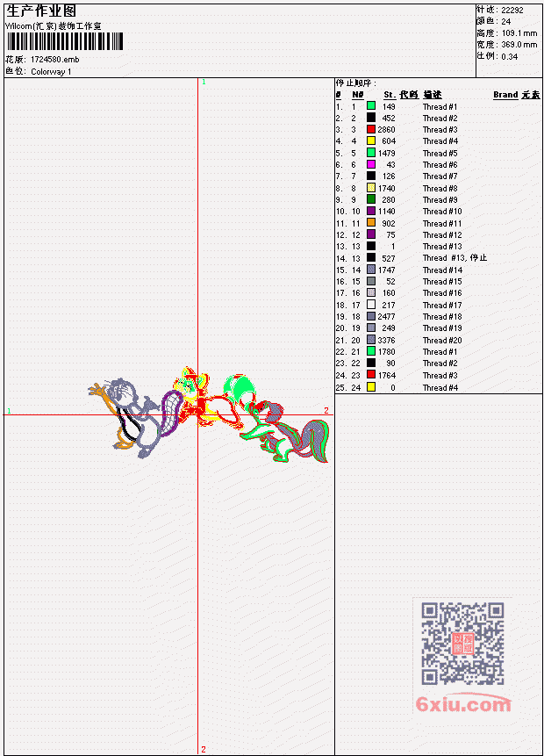The width and height of the screenshot is (544, 756).
Task: Click the Thread #16 description
Action: click(x=442, y=293)
